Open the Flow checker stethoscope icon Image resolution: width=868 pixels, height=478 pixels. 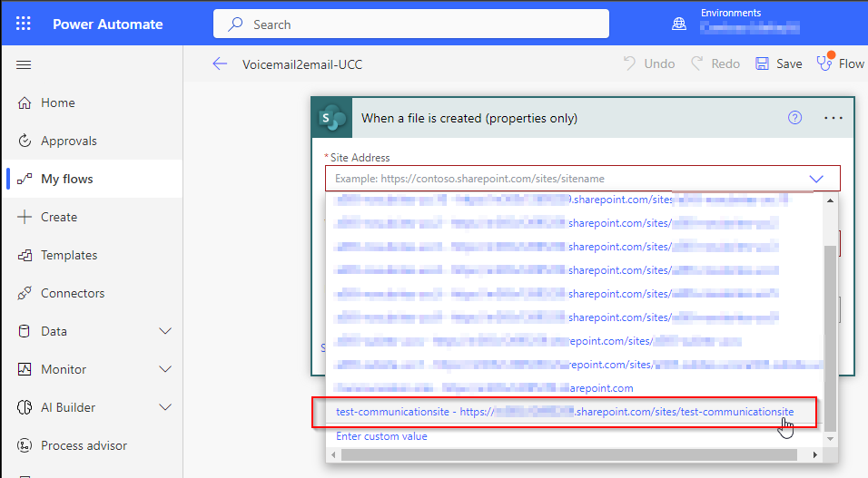[x=824, y=63]
